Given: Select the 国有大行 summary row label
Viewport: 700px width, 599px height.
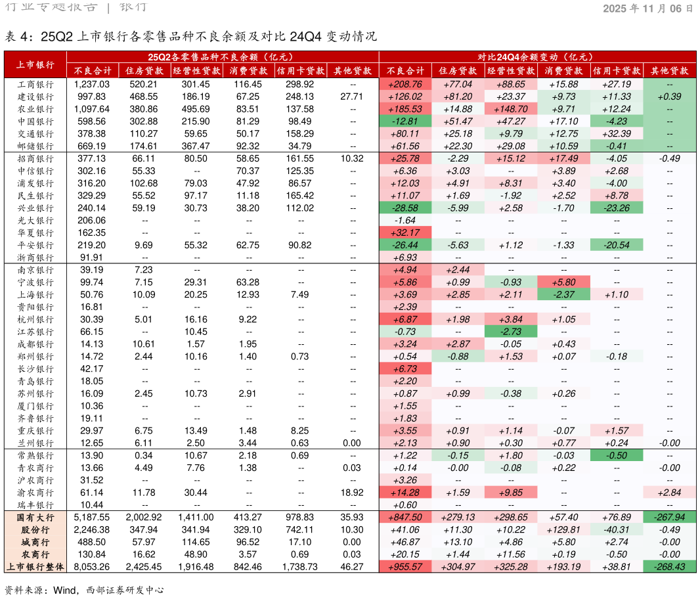Looking at the screenshot, I should tap(35, 518).
